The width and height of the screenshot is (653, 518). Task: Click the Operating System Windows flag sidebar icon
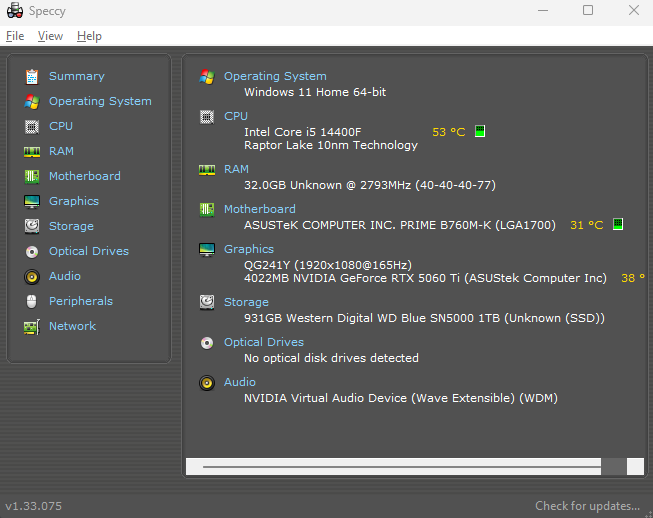pos(32,102)
